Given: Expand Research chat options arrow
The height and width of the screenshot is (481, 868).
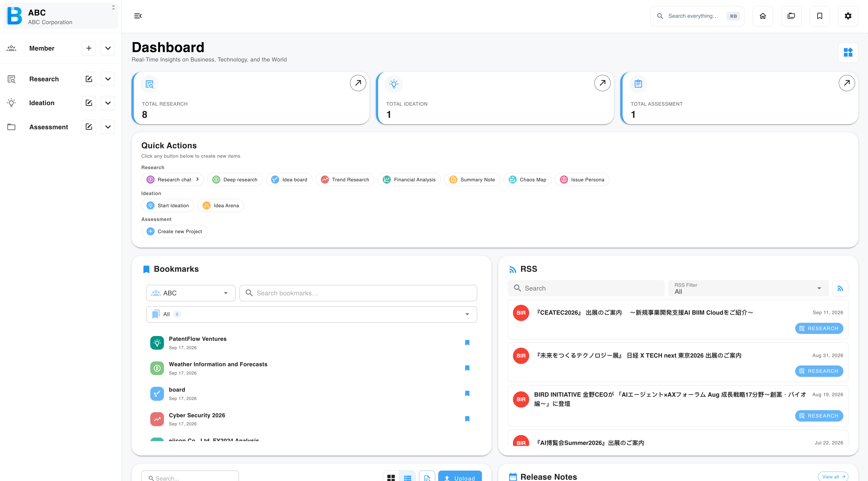Looking at the screenshot, I should click(197, 179).
